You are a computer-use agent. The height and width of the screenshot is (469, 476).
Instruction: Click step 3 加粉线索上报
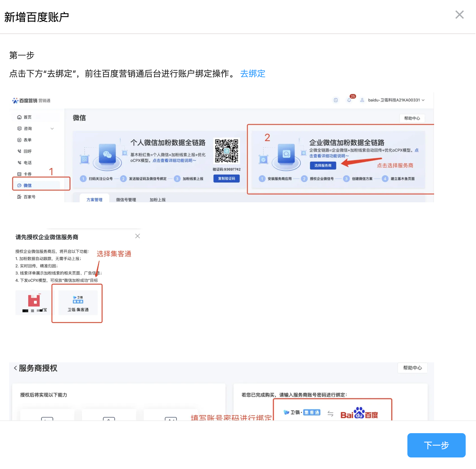click(x=189, y=179)
